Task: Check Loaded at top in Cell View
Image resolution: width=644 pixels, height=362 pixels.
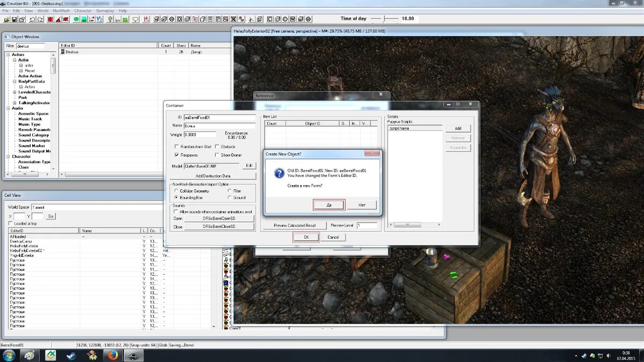Action: pos(10,224)
